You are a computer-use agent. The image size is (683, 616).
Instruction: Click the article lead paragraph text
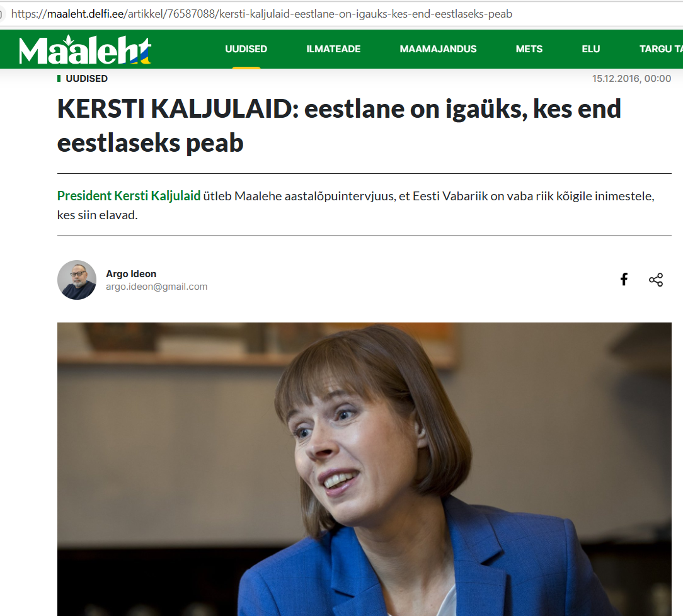(356, 205)
